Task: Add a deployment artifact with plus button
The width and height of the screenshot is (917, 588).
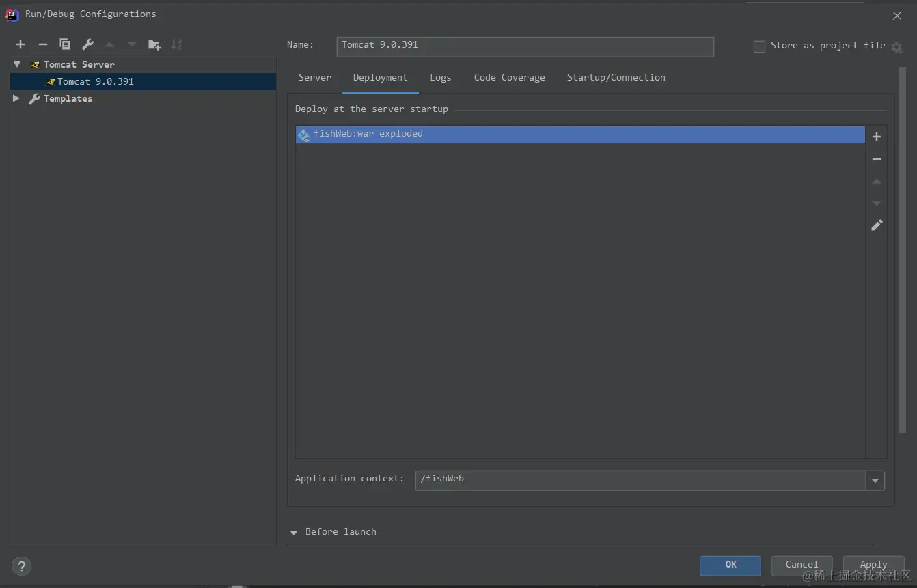Action: pyautogui.click(x=877, y=137)
